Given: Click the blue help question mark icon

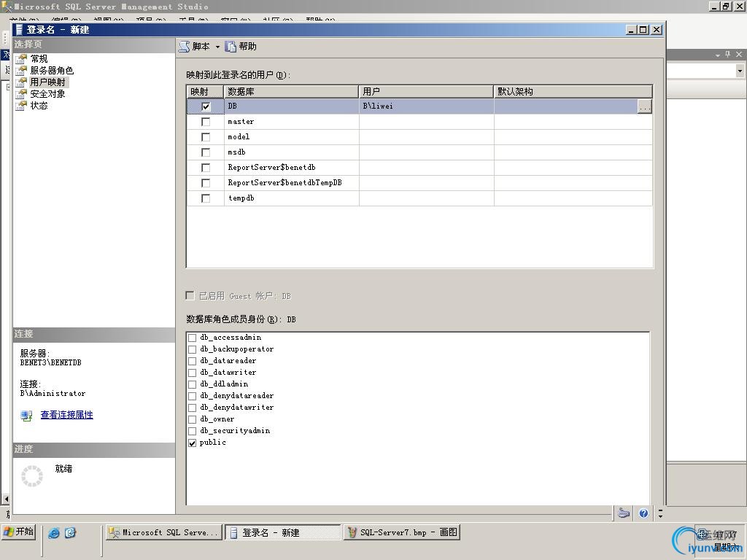Looking at the screenshot, I should (x=643, y=513).
